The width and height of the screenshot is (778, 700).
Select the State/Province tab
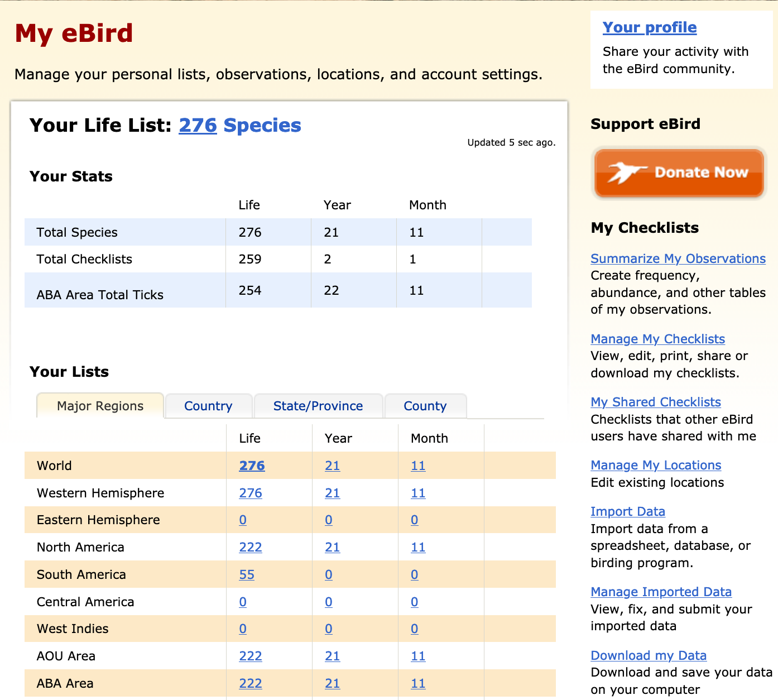click(x=318, y=406)
